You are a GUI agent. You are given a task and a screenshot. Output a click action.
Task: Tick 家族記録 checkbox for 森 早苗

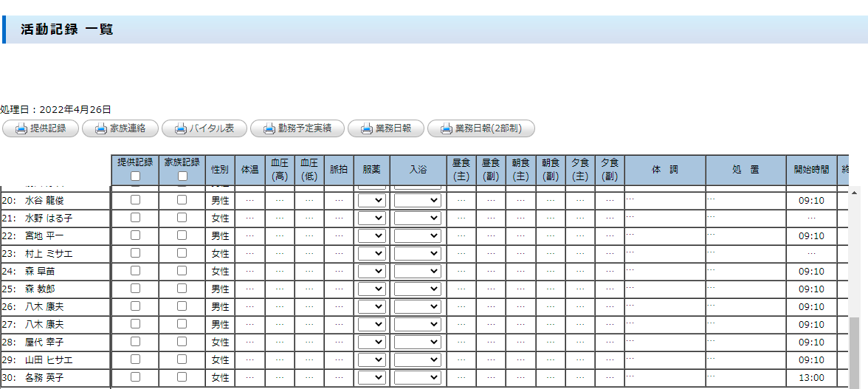pos(182,271)
